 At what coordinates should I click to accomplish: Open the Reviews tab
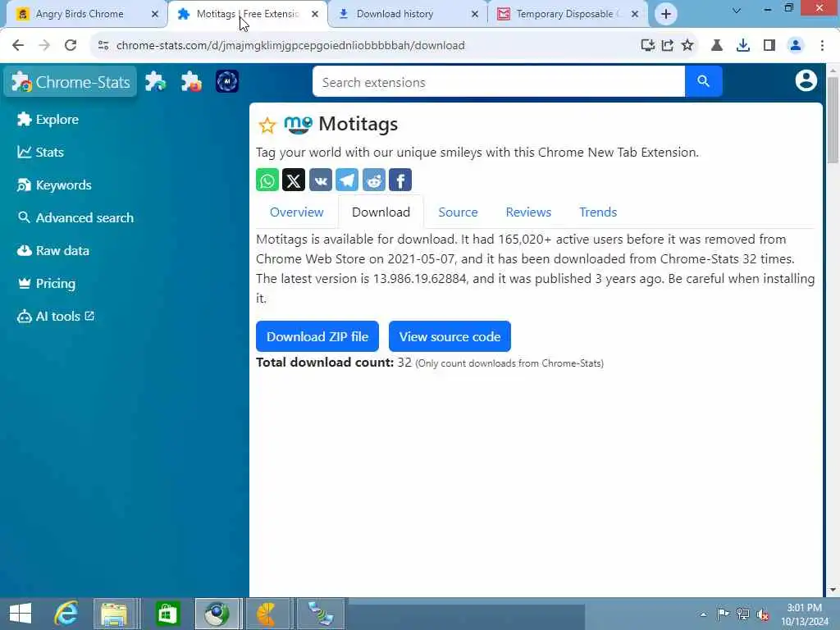(x=528, y=212)
